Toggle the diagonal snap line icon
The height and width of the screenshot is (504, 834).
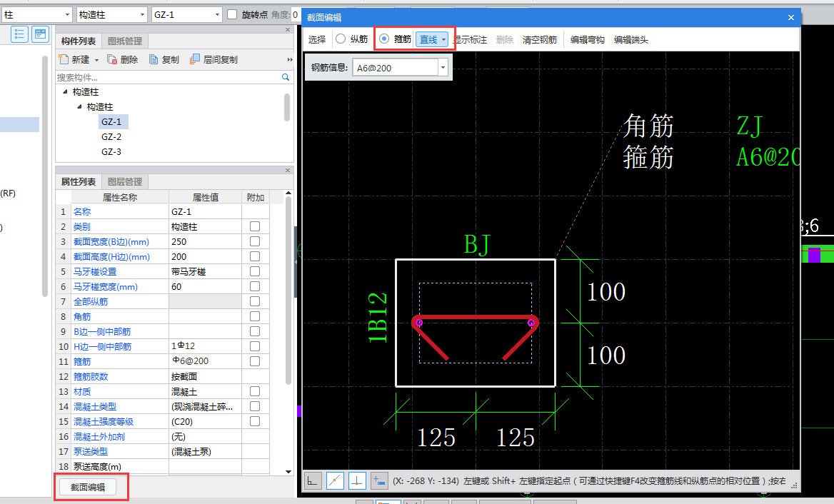[x=335, y=481]
